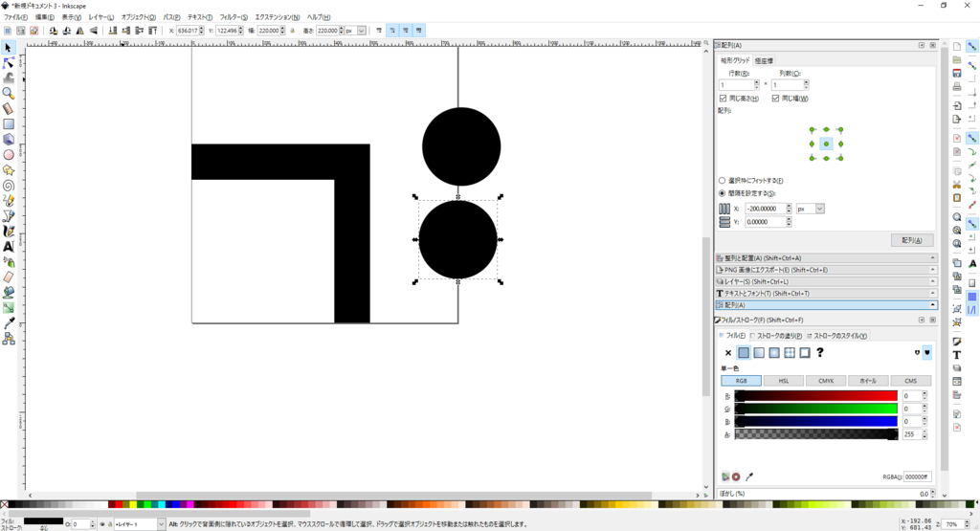The width and height of the screenshot is (980, 531).
Task: Select the set spacing radio button
Action: coord(722,193)
